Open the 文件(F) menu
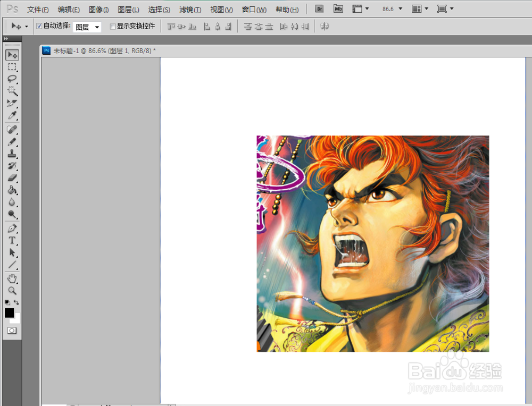Viewport: 532px width, 406px height. pos(38,10)
